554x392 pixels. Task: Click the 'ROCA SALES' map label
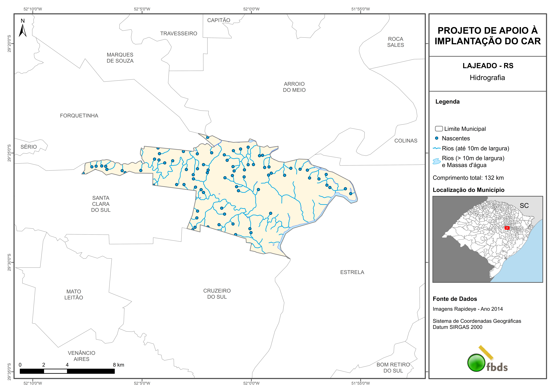coord(396,42)
